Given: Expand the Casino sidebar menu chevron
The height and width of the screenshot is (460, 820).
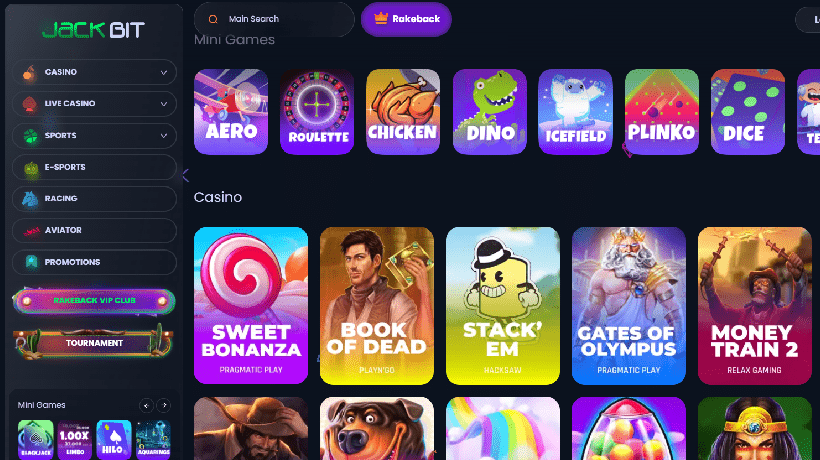Looking at the screenshot, I should pyautogui.click(x=163, y=72).
